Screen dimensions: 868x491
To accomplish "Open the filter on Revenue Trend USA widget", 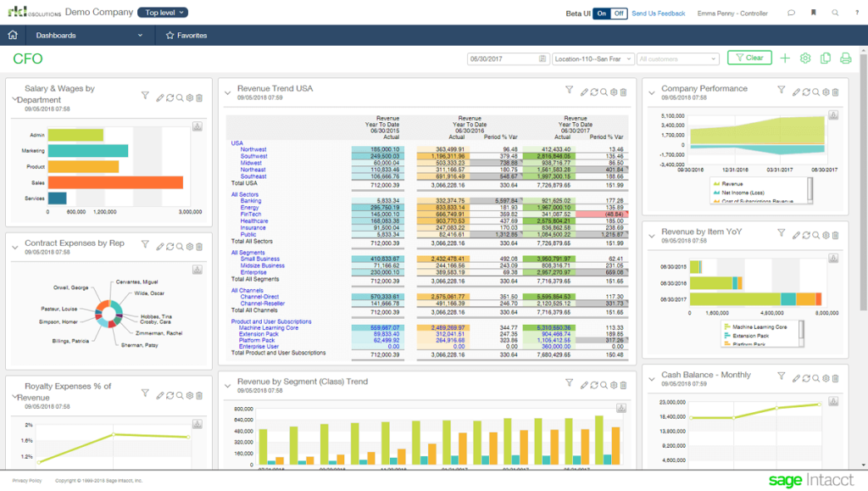I will coord(569,92).
